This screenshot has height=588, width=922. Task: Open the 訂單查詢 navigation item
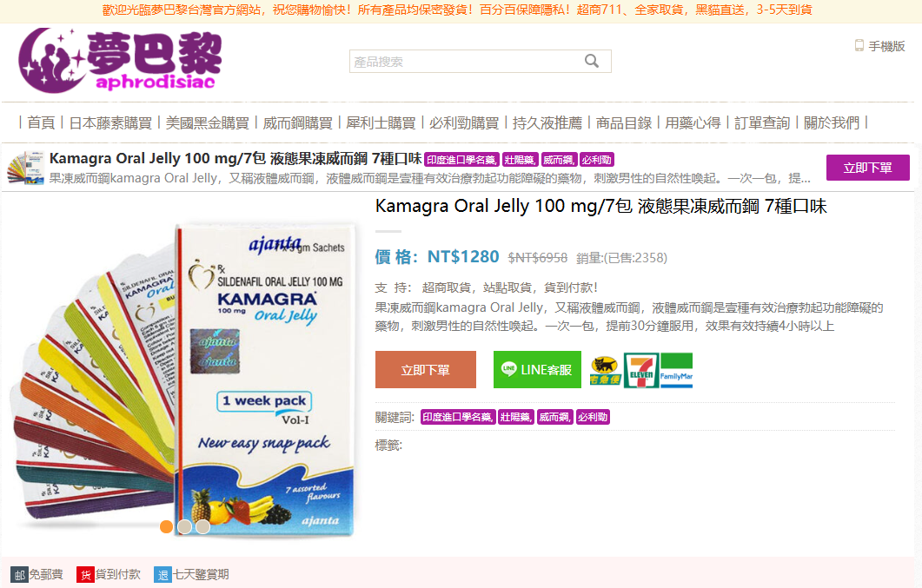click(762, 122)
